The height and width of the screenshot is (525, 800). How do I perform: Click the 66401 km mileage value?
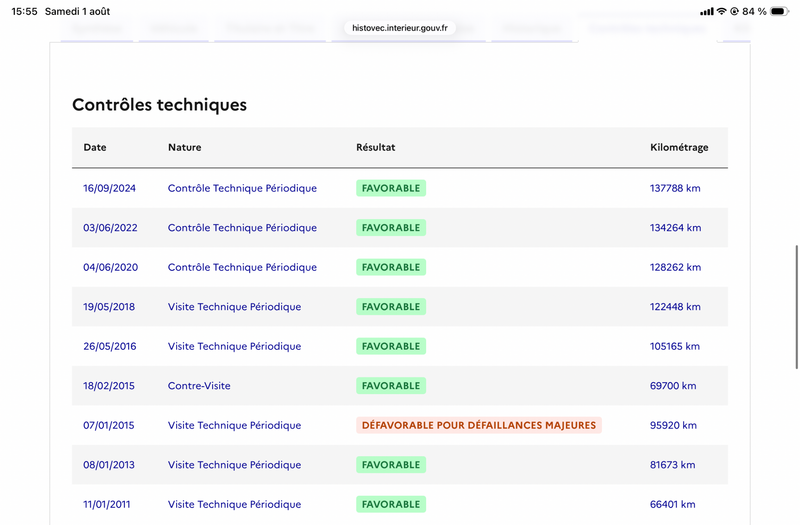pyautogui.click(x=672, y=505)
